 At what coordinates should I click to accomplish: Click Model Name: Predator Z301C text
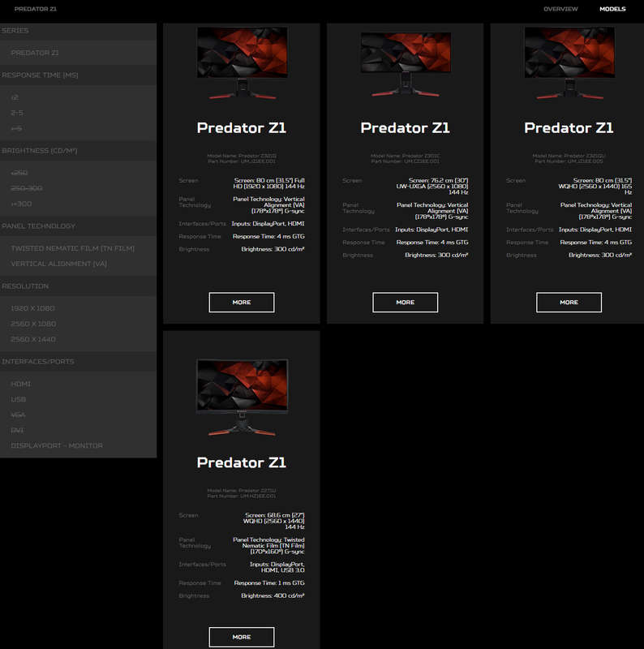click(x=406, y=156)
